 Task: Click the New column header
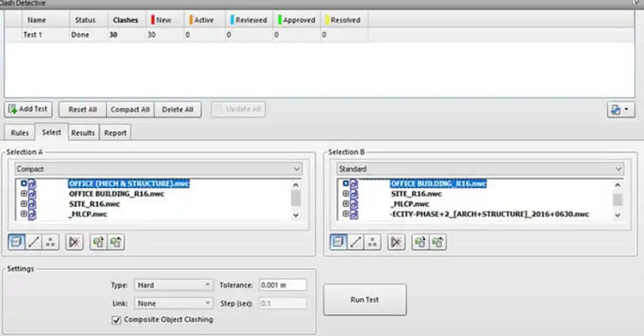pyautogui.click(x=164, y=20)
